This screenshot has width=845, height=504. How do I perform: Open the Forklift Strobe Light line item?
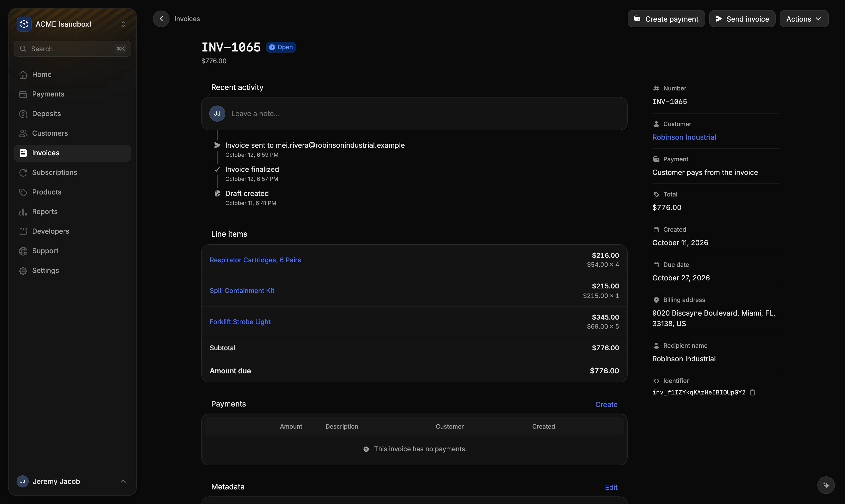[240, 322]
